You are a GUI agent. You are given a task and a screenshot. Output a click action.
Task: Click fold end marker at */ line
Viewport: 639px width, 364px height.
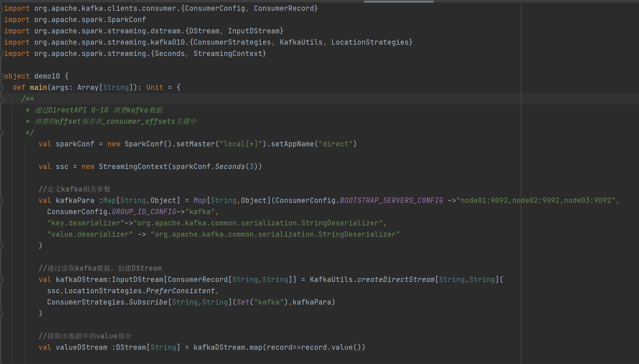tap(2, 133)
